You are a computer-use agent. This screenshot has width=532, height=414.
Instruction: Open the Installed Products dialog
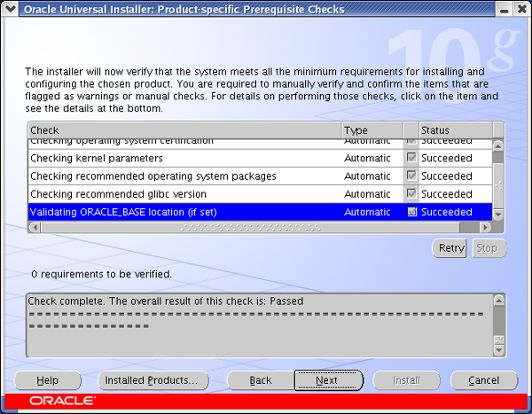[153, 380]
